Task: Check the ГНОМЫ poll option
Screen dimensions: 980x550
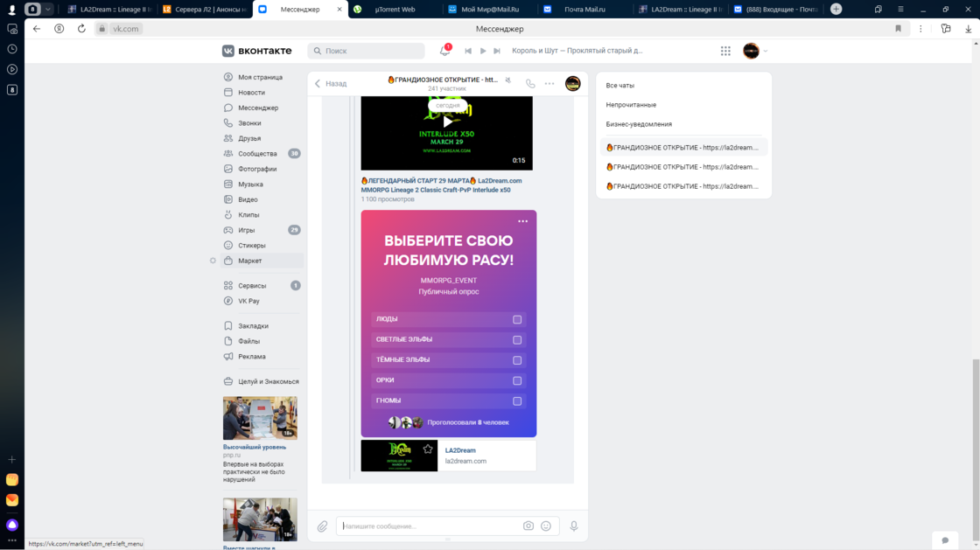Action: pyautogui.click(x=517, y=401)
